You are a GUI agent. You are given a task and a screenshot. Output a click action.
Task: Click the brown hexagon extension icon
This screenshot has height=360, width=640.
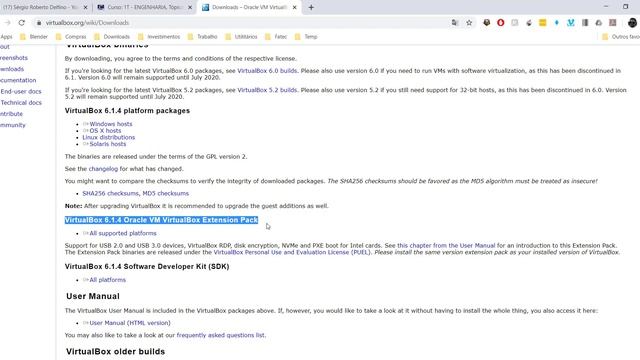[x=487, y=23]
